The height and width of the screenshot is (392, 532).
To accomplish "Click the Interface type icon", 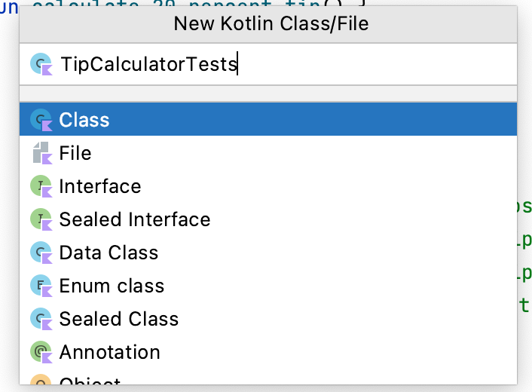I will tap(40, 186).
